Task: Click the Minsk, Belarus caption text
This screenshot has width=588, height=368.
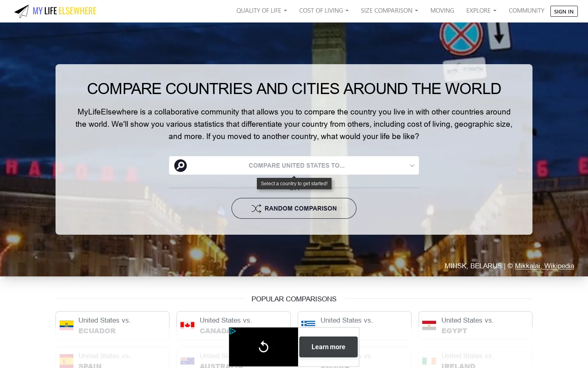Action: point(473,266)
